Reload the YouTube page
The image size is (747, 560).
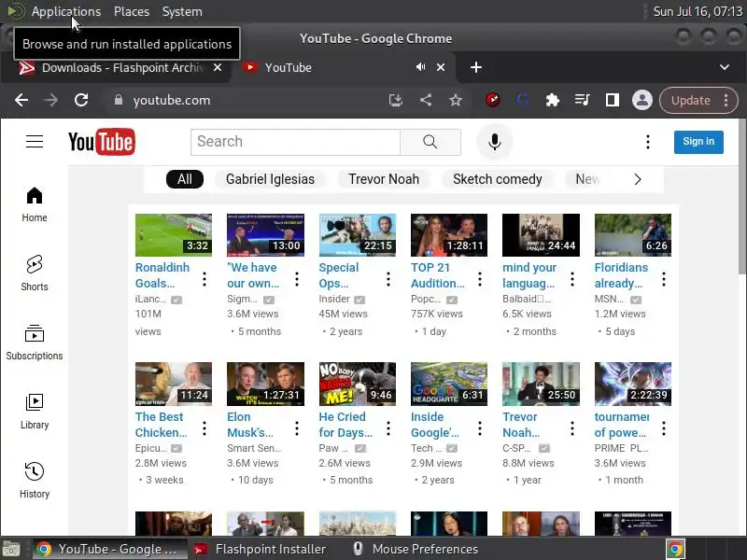tap(81, 100)
